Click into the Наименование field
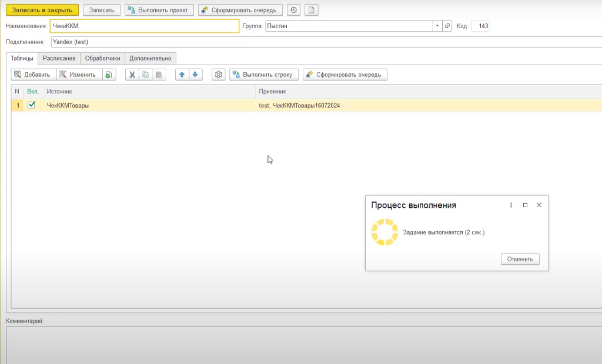Viewport: 602px width, 364px height. (144, 26)
